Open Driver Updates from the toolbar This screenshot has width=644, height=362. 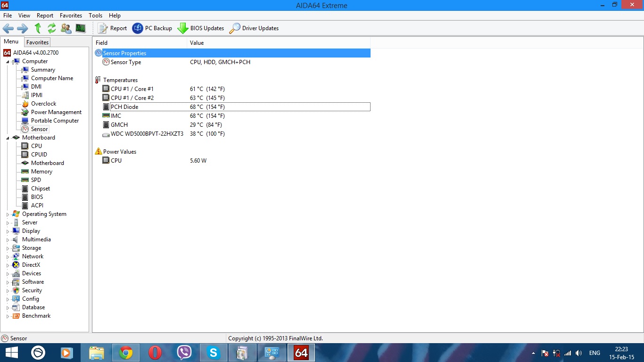point(254,28)
